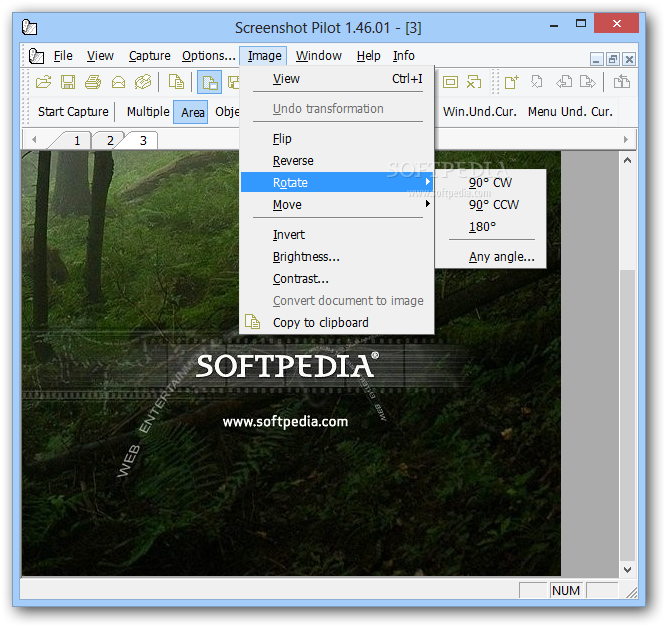Minimize the inner document window
The image size is (666, 627).
click(596, 59)
